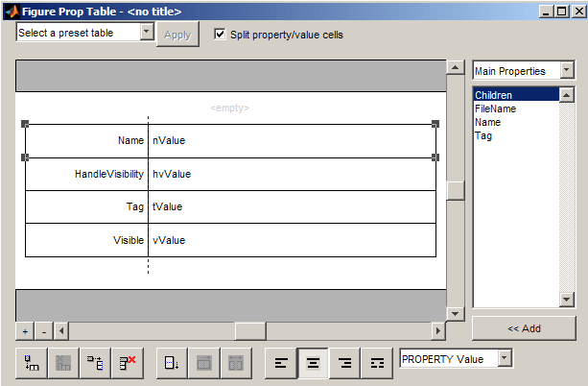Align cell text right
This screenshot has height=386, width=588.
click(344, 363)
